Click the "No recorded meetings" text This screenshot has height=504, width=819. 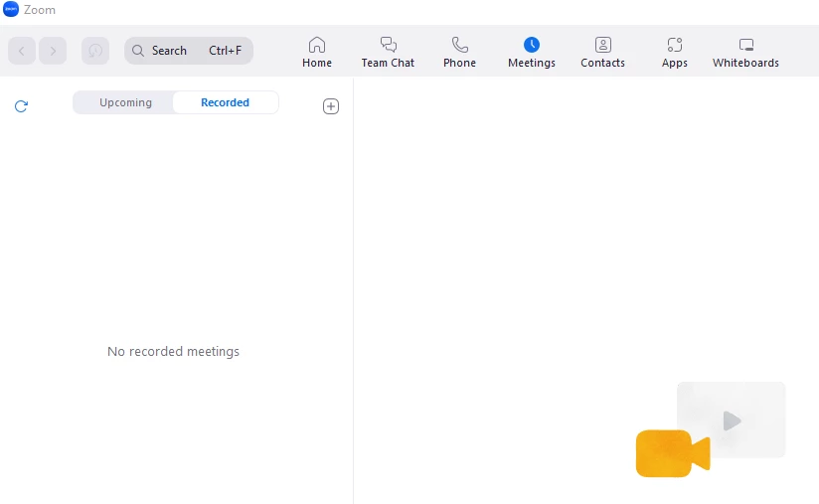(x=173, y=352)
